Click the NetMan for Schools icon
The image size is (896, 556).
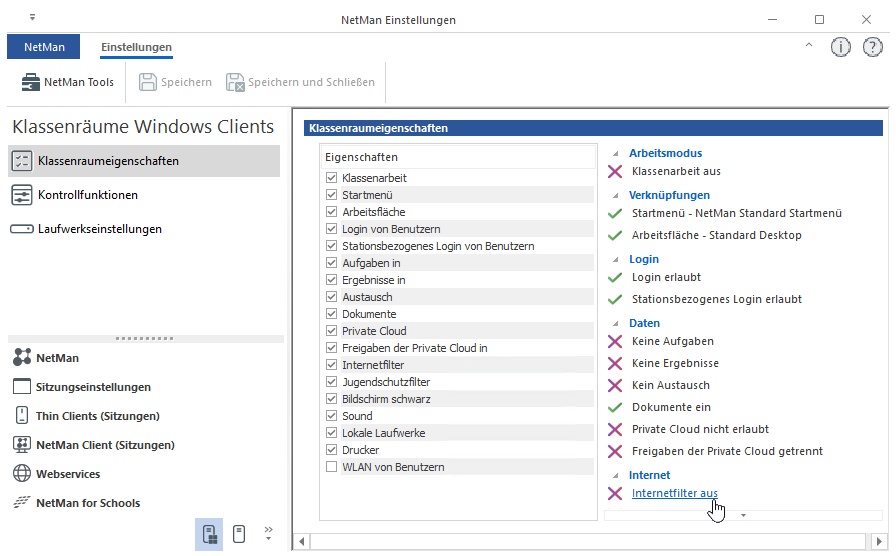pos(22,502)
